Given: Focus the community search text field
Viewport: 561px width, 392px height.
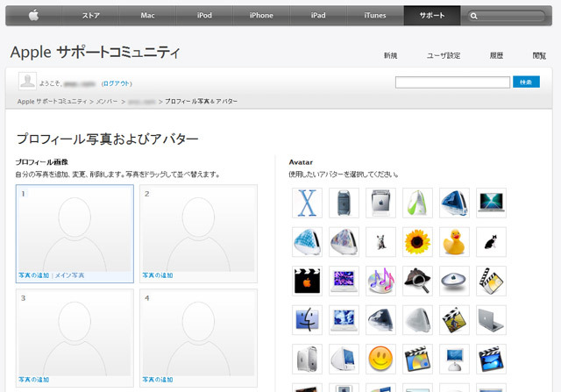Looking at the screenshot, I should 452,82.
